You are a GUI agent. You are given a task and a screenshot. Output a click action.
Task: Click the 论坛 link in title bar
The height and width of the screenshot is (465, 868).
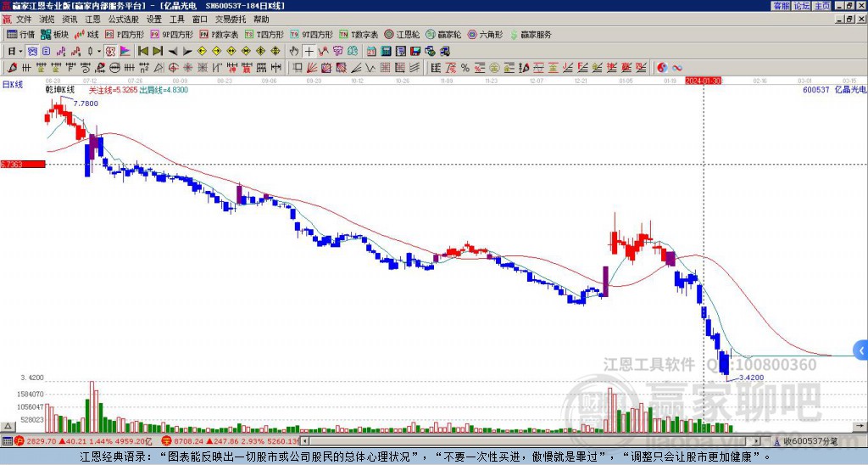click(802, 6)
